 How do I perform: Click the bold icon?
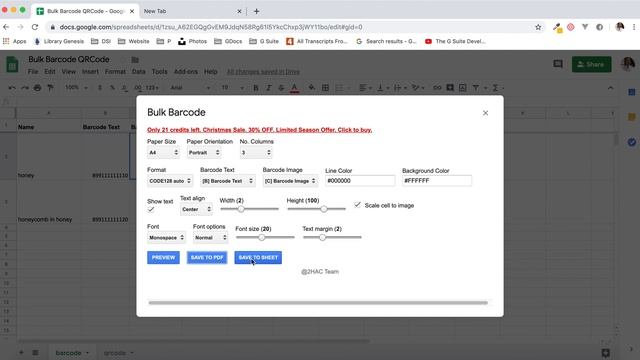pos(256,88)
